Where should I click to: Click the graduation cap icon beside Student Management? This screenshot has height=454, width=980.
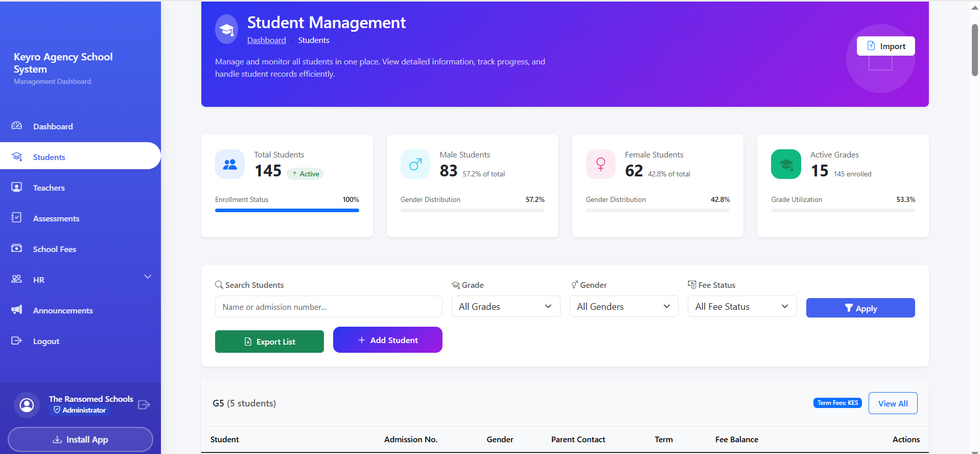(226, 30)
